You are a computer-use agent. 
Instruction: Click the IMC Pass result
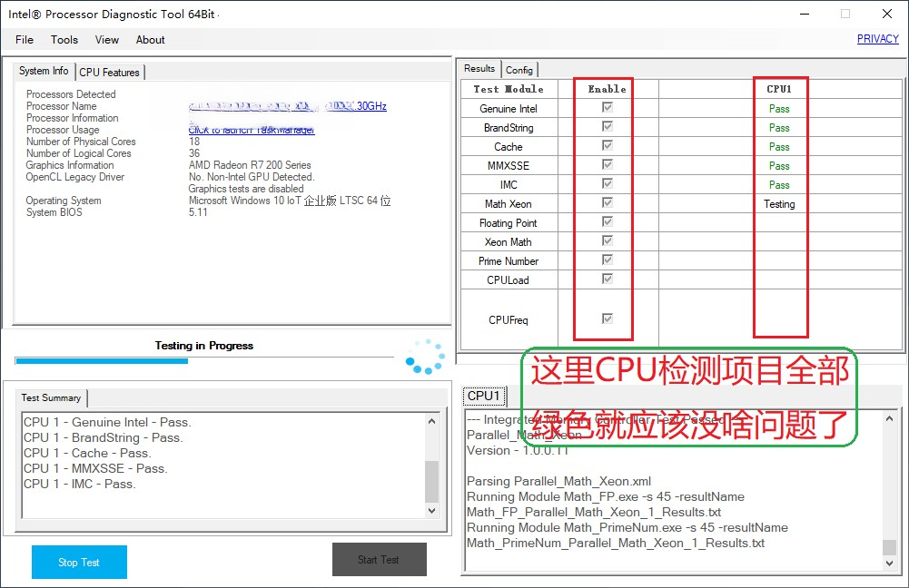click(779, 185)
